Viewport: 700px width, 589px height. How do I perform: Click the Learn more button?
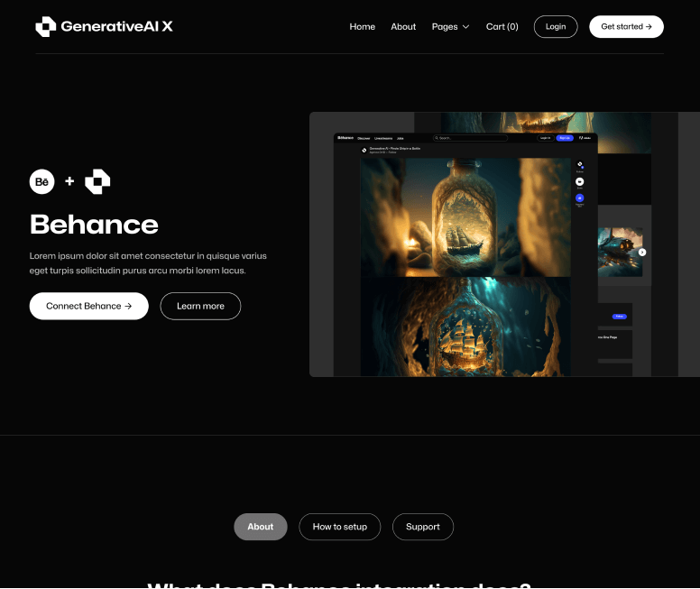coord(200,306)
